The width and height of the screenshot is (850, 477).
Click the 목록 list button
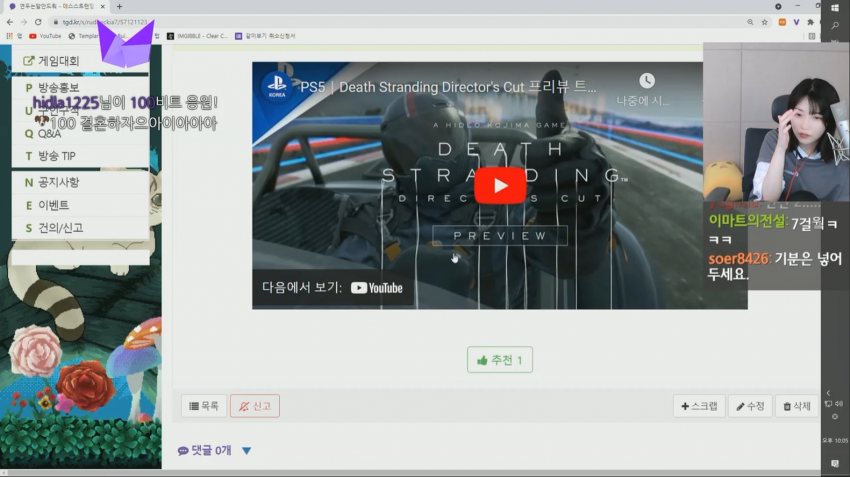tap(204, 406)
